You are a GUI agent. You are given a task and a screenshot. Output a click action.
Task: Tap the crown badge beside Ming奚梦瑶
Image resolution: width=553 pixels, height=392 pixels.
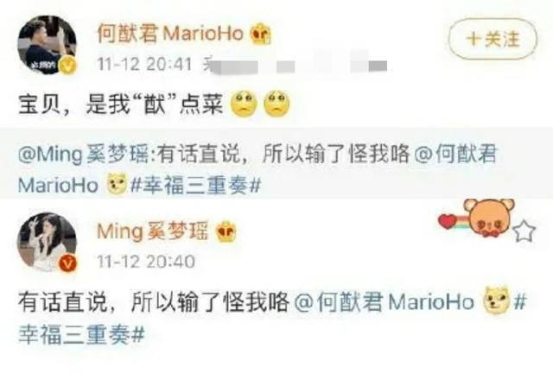point(226,231)
